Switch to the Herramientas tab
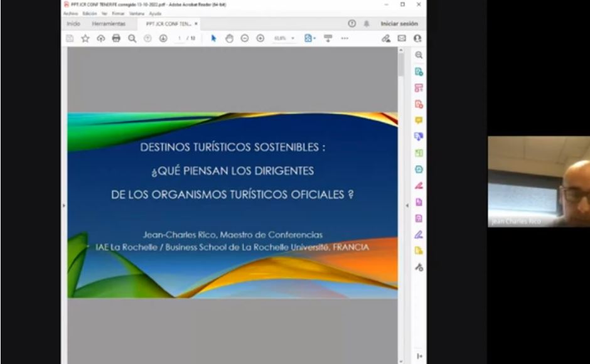This screenshot has width=590, height=364. tap(109, 24)
